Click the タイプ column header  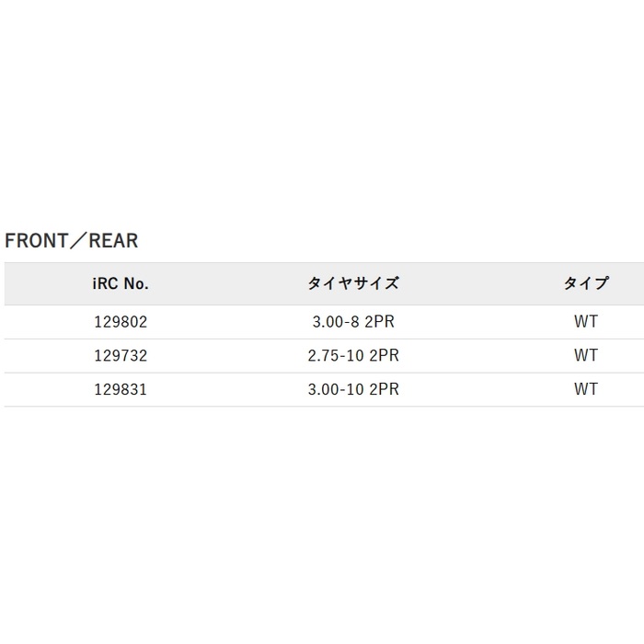586,283
